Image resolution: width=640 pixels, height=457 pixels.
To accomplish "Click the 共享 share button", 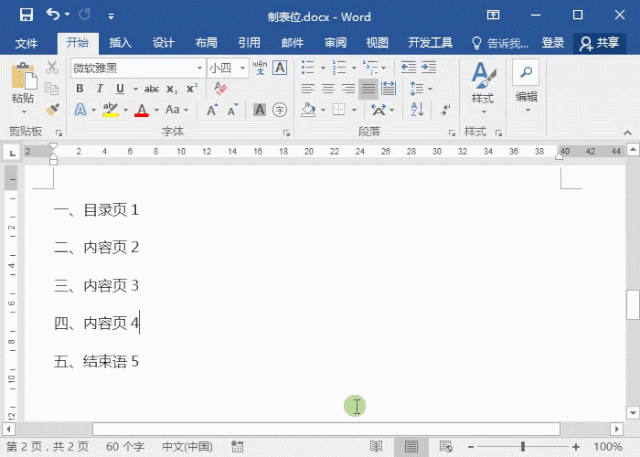I will coord(599,43).
